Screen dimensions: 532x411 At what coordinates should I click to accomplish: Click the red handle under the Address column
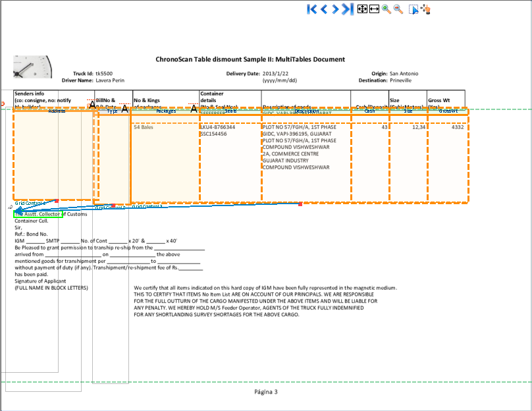pos(57,201)
